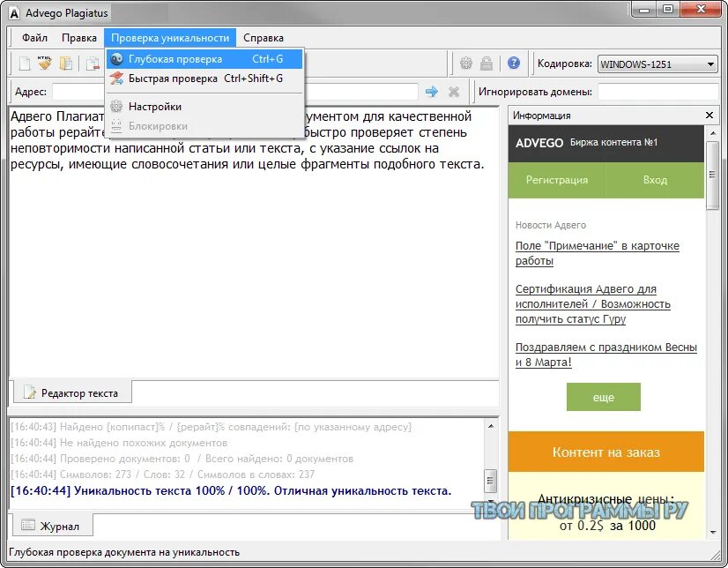The width and height of the screenshot is (728, 568).
Task: Open Настройки from the dropdown menu
Action: 204,107
